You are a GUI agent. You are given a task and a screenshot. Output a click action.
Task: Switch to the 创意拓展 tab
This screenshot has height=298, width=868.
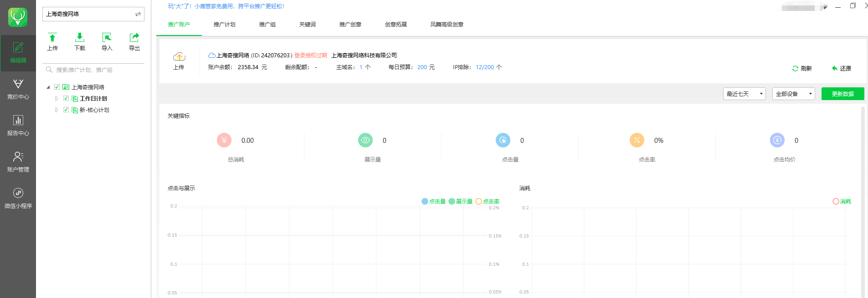click(x=396, y=25)
